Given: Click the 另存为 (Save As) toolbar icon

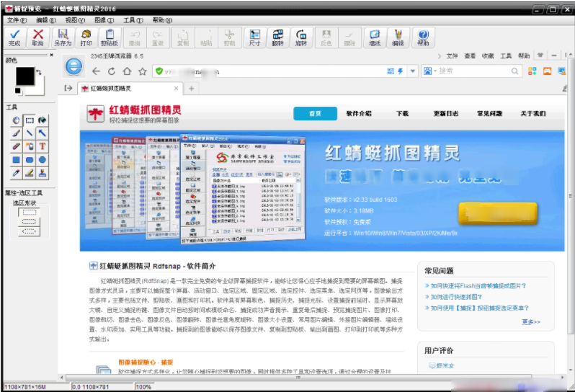Looking at the screenshot, I should [x=63, y=37].
